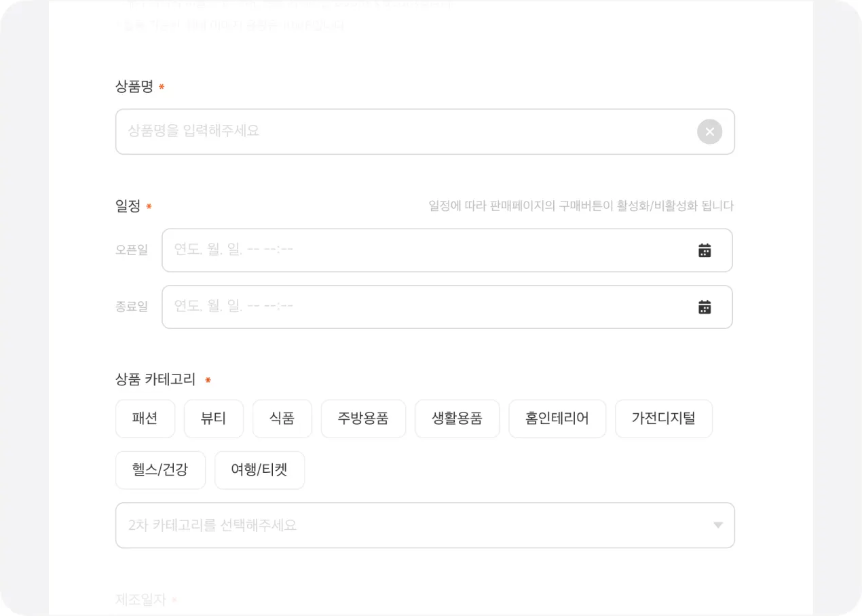
Task: Select the 식품 category chip
Action: (x=282, y=419)
